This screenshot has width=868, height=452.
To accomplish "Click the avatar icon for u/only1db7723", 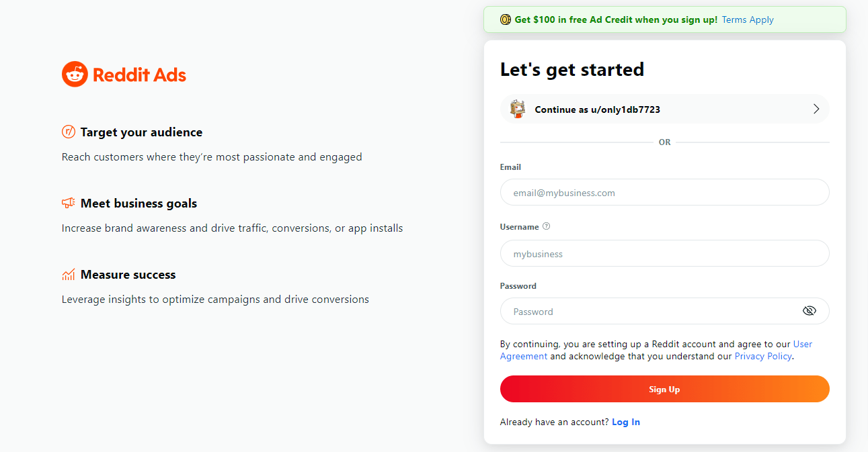I will tap(517, 108).
